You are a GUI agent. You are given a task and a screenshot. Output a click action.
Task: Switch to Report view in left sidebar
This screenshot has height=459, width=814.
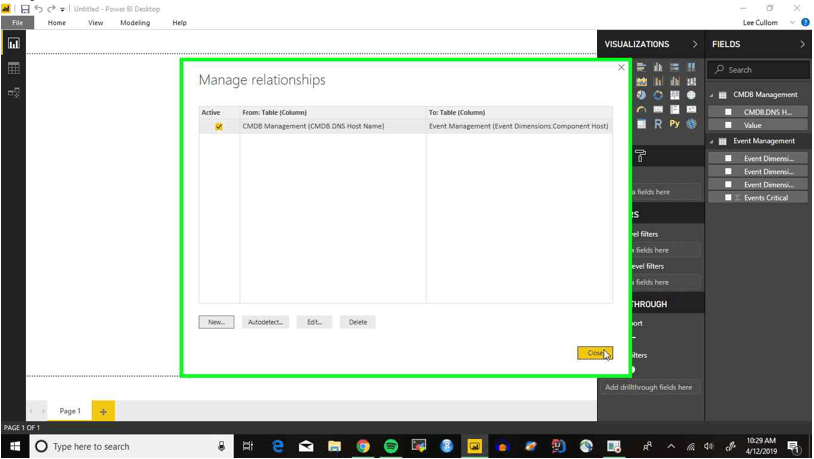(13, 44)
